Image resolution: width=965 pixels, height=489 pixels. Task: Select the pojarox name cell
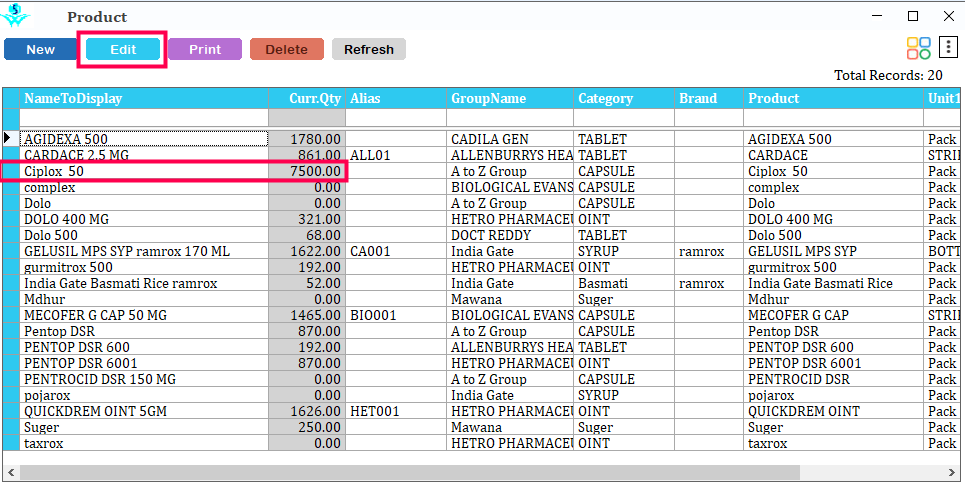[144, 395]
